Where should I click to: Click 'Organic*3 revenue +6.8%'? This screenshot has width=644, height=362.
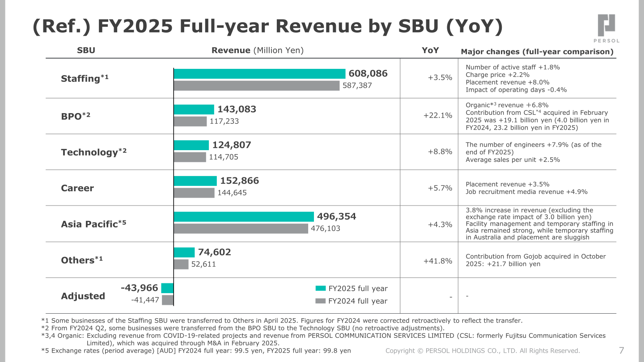click(x=507, y=105)
